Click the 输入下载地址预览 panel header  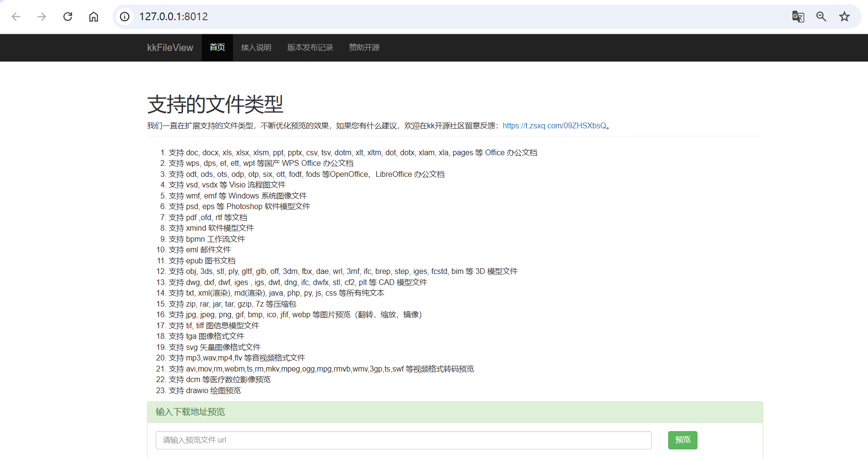455,412
